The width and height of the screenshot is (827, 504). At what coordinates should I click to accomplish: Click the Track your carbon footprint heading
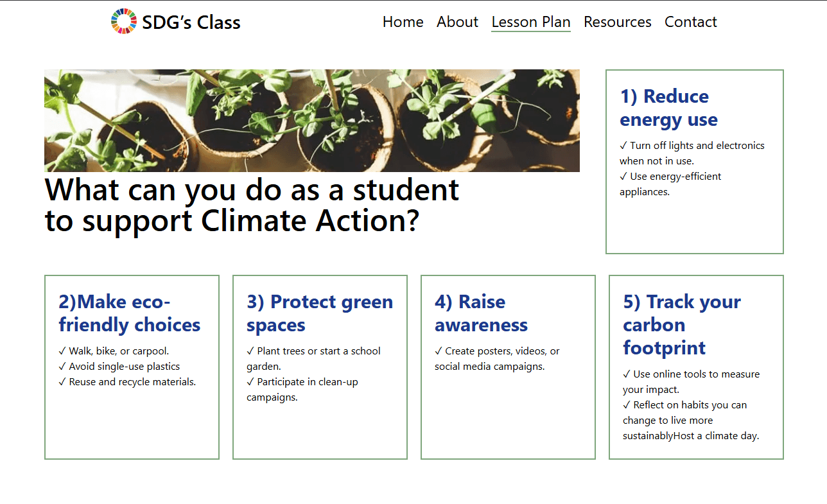coord(681,325)
